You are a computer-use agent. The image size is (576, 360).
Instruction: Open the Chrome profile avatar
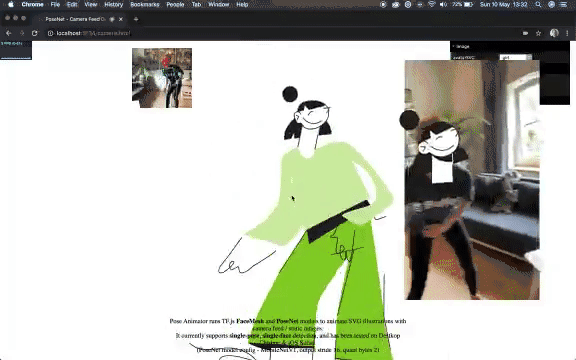coord(554,33)
